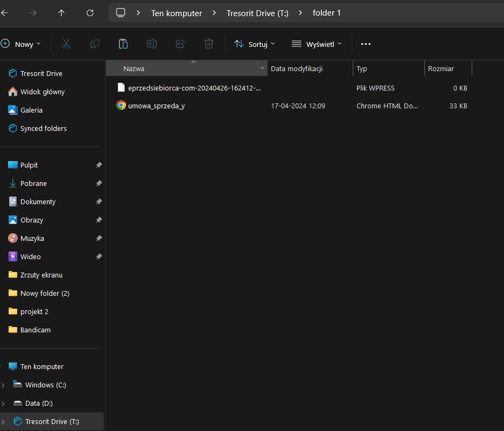
Task: Click the Copy icon in toolbar
Action: tap(95, 44)
